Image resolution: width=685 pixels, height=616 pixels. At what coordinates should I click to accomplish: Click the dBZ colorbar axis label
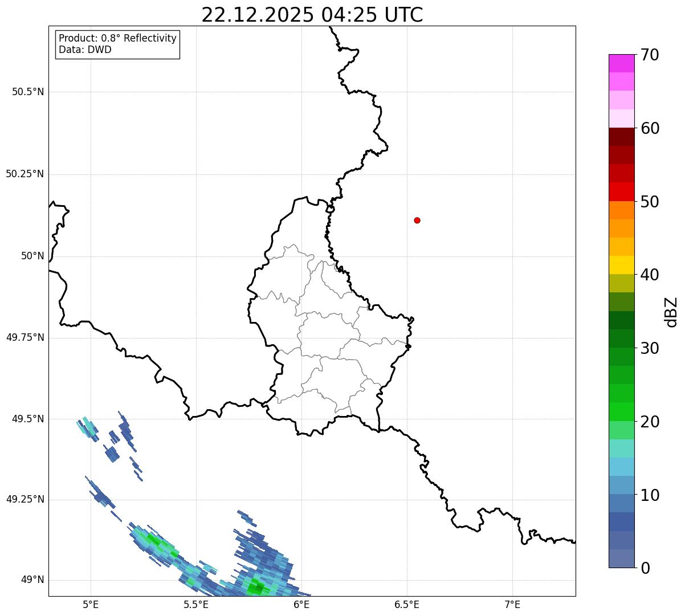[671, 312]
